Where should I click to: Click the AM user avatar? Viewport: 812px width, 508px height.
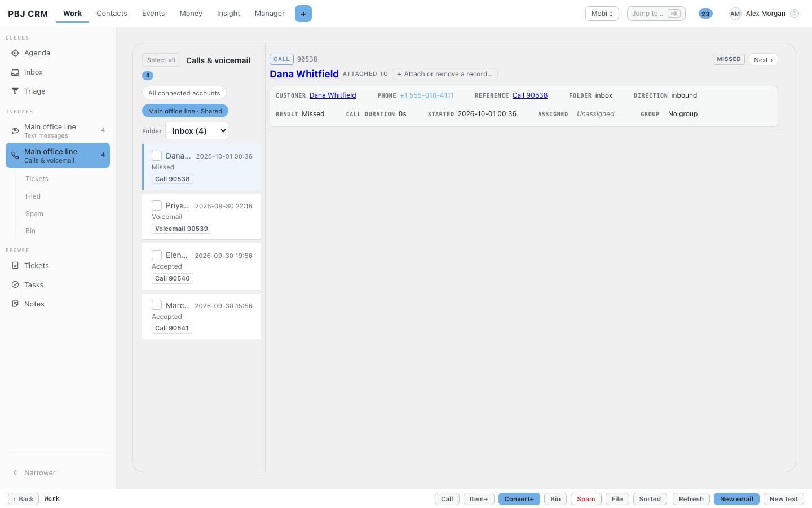point(735,14)
